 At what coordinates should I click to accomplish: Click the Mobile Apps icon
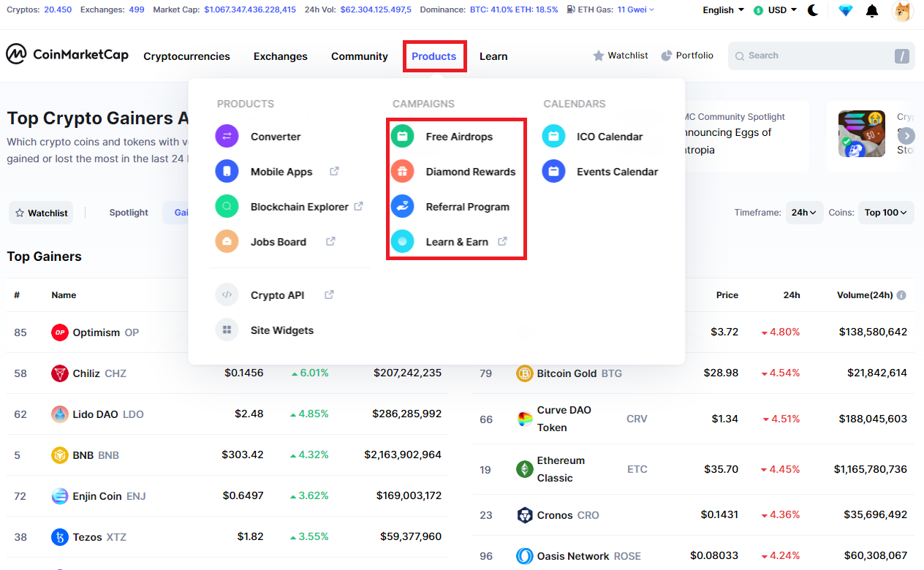[227, 171]
